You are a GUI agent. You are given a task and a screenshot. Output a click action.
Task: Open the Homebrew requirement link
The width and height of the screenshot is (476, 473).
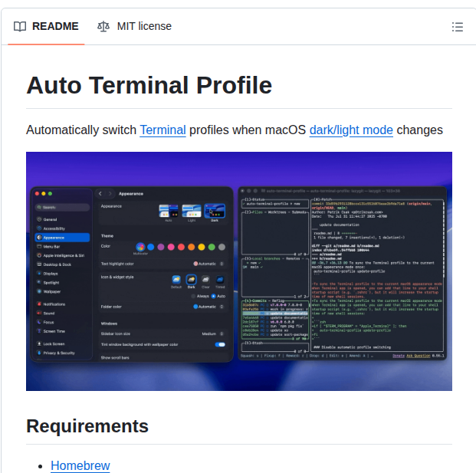pos(80,465)
